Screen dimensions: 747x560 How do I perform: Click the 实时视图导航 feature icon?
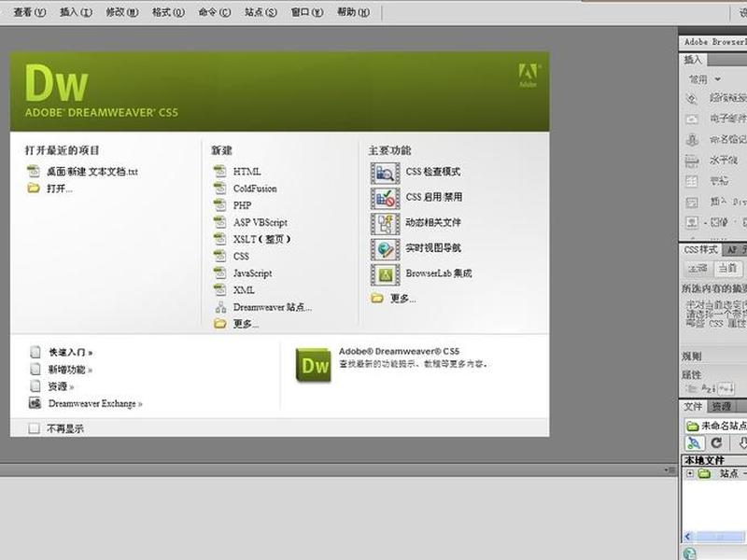coord(385,249)
